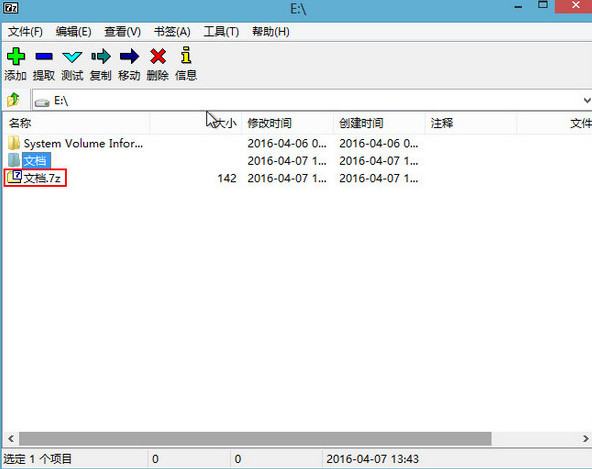
Task: Click the Copy (复制) arrow icon
Action: pyautogui.click(x=101, y=57)
